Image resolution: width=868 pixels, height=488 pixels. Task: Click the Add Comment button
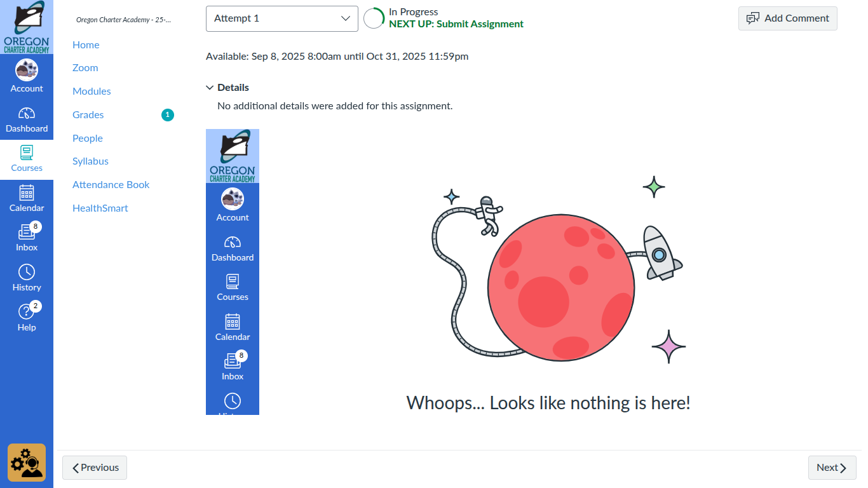click(x=788, y=18)
